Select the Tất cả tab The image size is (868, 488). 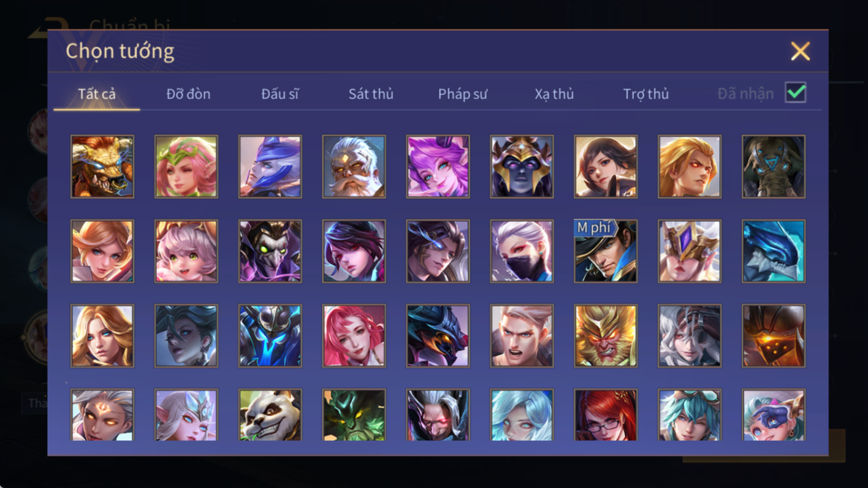pos(97,94)
